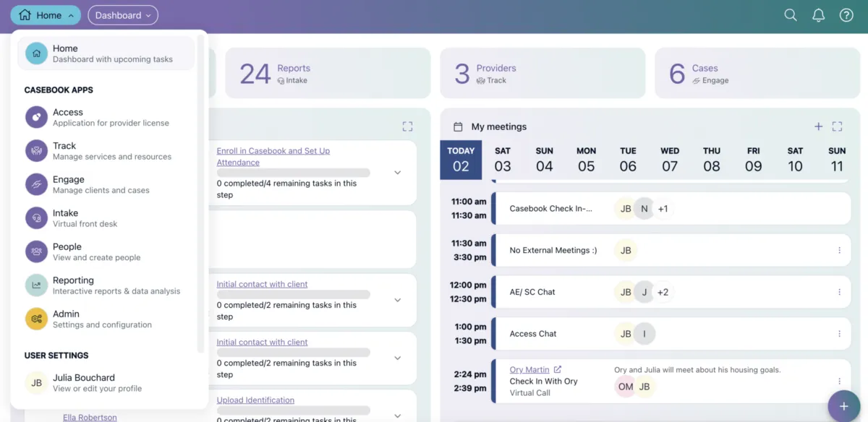Image resolution: width=868 pixels, height=422 pixels.
Task: Click the +2 attendees badge
Action: click(663, 292)
